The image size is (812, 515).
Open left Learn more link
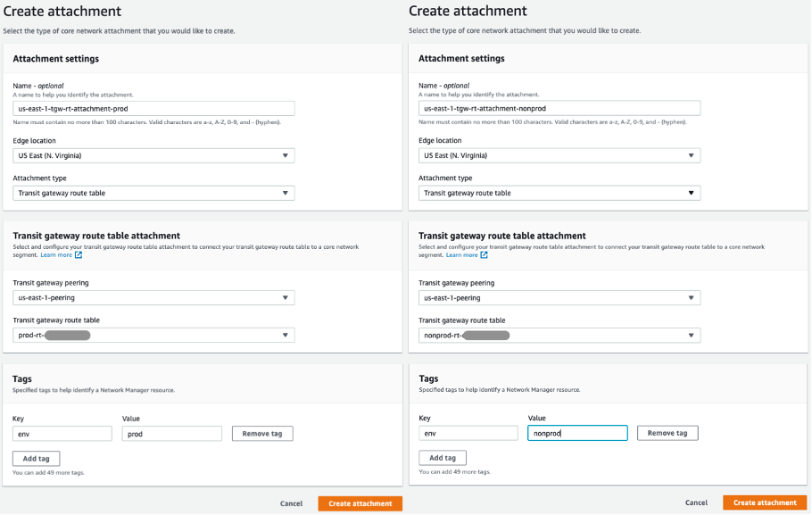(x=57, y=255)
